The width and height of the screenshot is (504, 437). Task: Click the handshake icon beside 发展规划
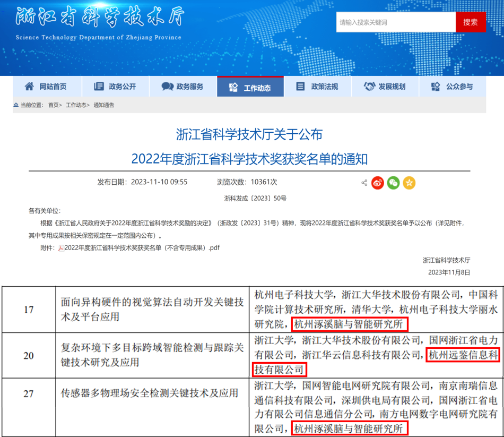(x=369, y=86)
